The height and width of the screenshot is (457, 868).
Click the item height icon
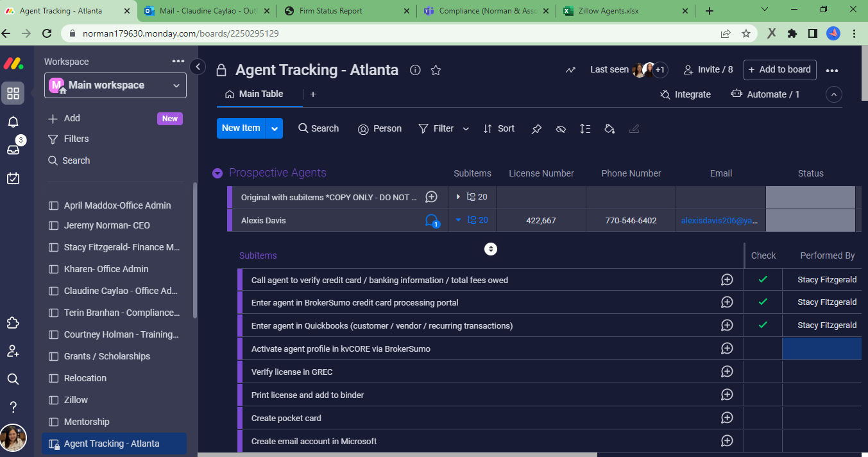click(x=585, y=129)
